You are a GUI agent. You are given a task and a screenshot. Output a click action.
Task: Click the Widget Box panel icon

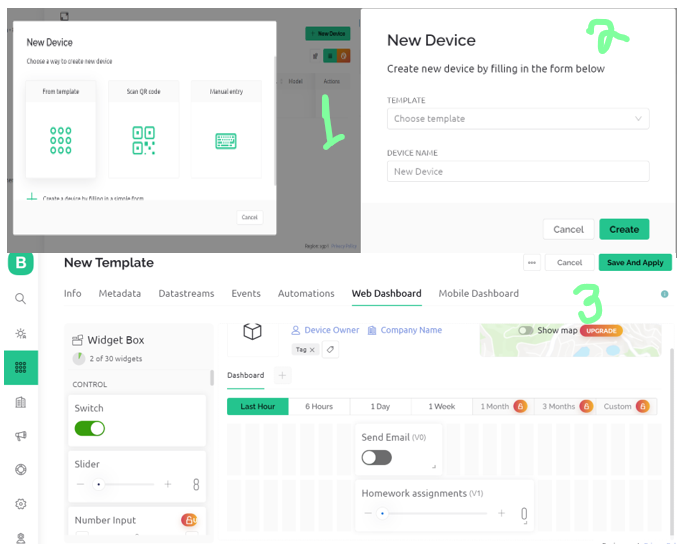point(77,340)
